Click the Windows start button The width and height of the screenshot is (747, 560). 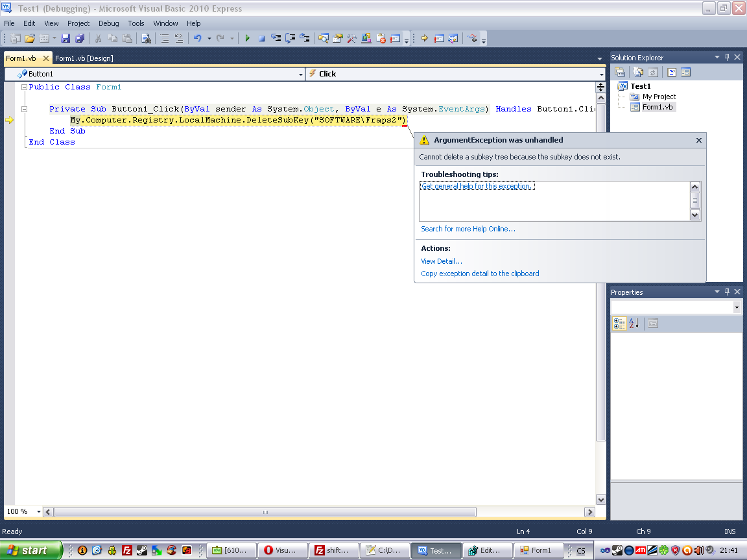31,550
